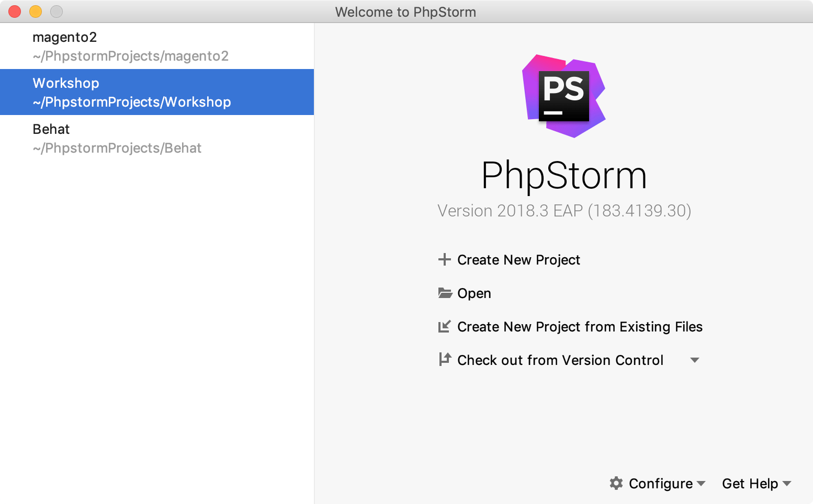Open the Behat recent project

click(x=157, y=138)
